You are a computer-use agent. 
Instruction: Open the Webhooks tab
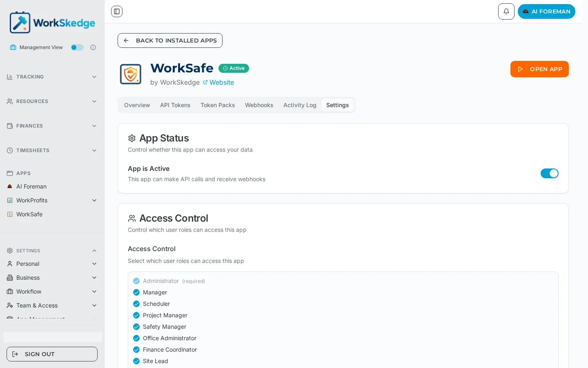click(259, 105)
